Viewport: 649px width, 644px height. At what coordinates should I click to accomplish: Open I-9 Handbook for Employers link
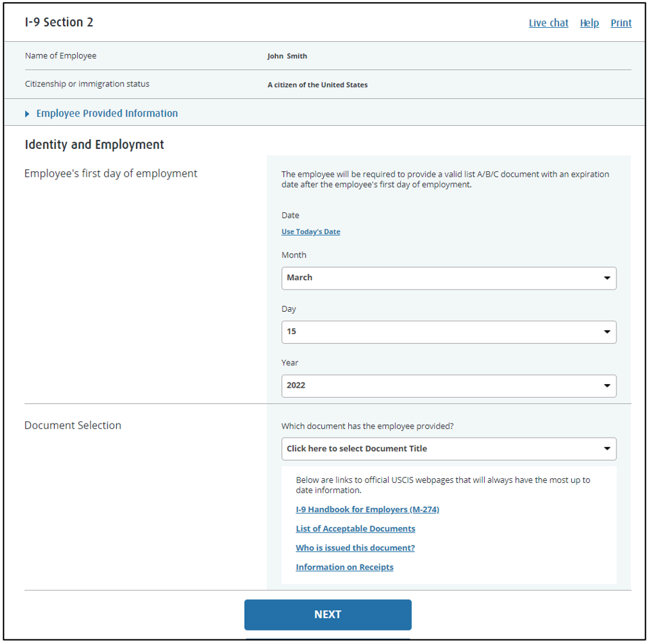pyautogui.click(x=367, y=509)
